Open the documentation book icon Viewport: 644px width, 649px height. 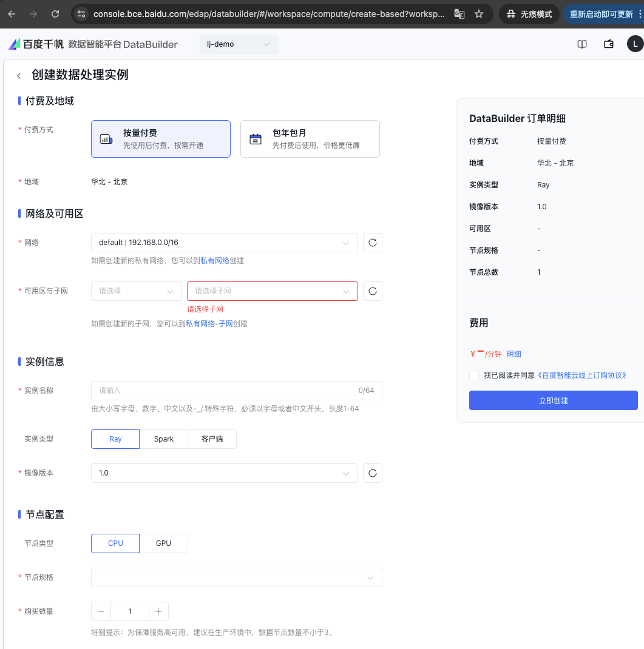click(x=582, y=44)
